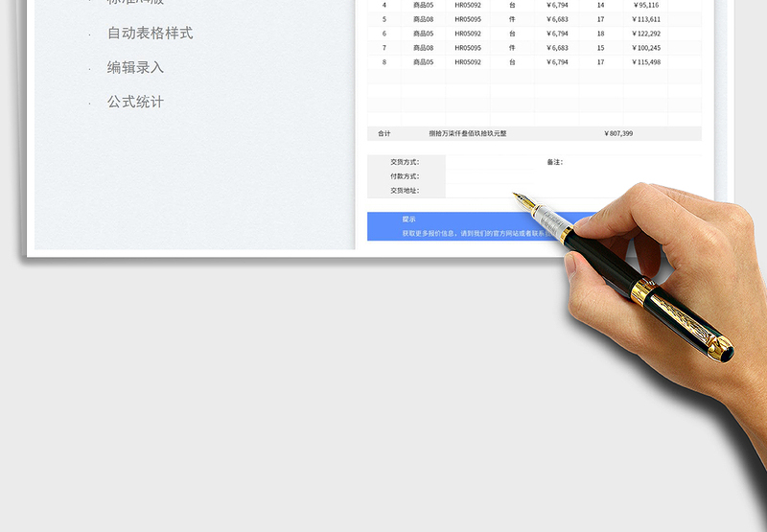This screenshot has width=767, height=532.
Task: Click the blue 提示 banner heading
Action: click(409, 220)
